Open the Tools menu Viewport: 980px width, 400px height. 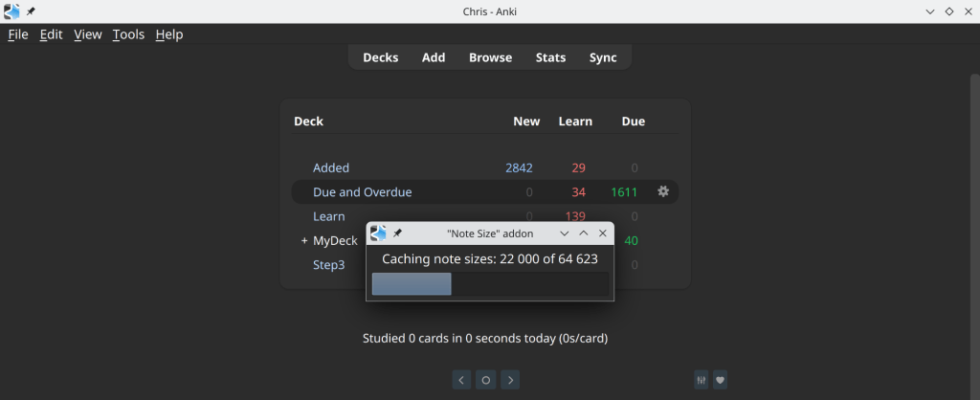[x=128, y=34]
